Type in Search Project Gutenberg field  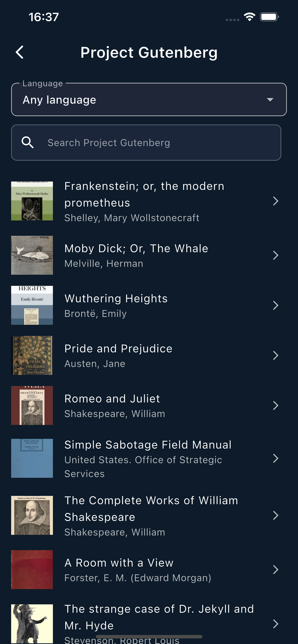pos(160,143)
